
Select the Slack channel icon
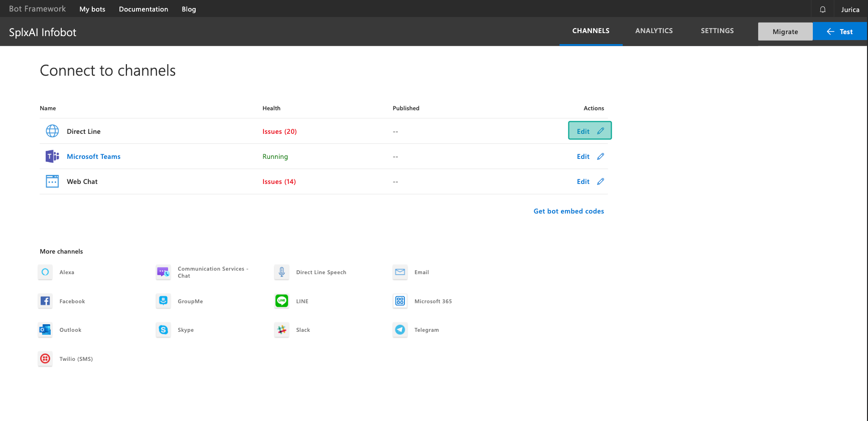[282, 330]
